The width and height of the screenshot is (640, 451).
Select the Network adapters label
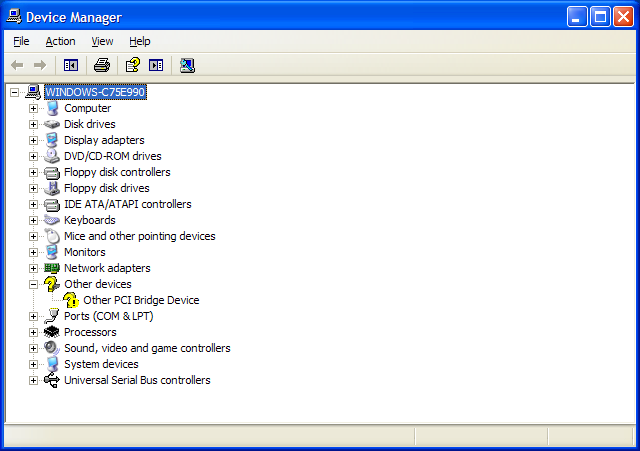[x=107, y=268]
